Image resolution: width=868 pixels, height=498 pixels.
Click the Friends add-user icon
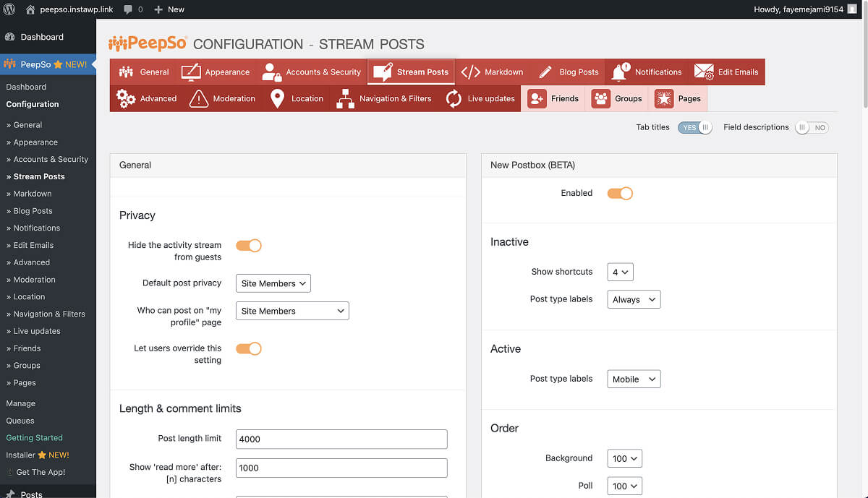537,98
